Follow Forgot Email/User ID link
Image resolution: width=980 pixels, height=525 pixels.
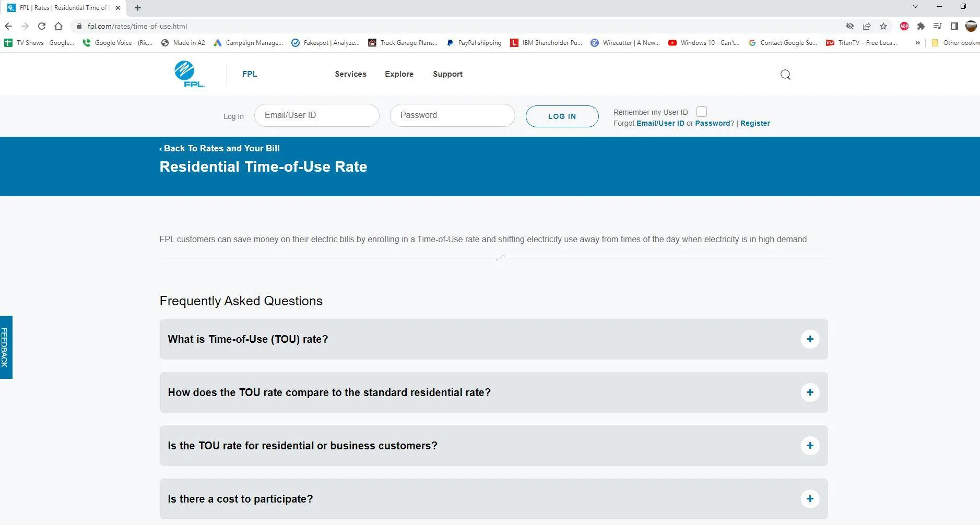pyautogui.click(x=660, y=123)
